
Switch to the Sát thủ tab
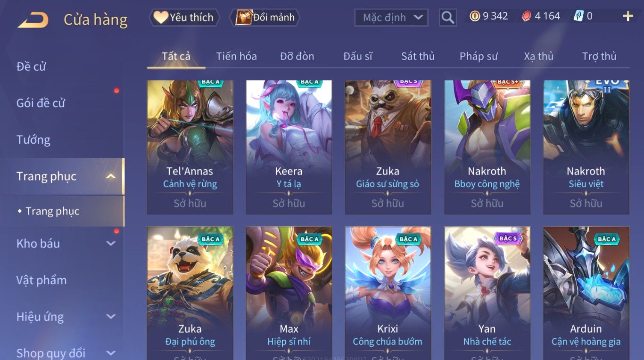pos(418,56)
